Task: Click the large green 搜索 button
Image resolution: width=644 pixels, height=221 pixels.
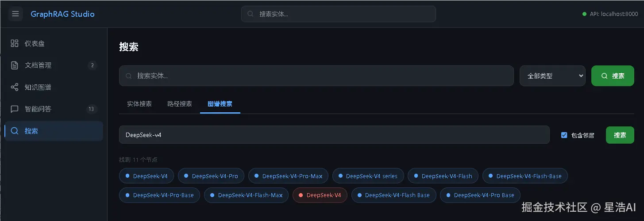Action: pyautogui.click(x=613, y=76)
